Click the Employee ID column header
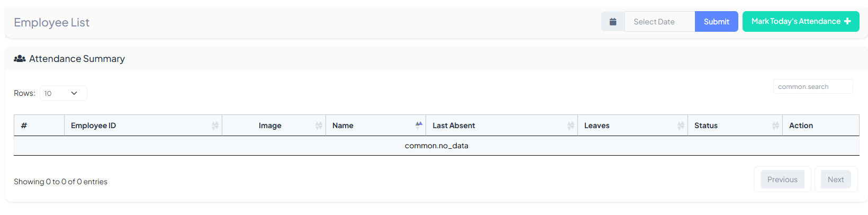 [x=94, y=126]
